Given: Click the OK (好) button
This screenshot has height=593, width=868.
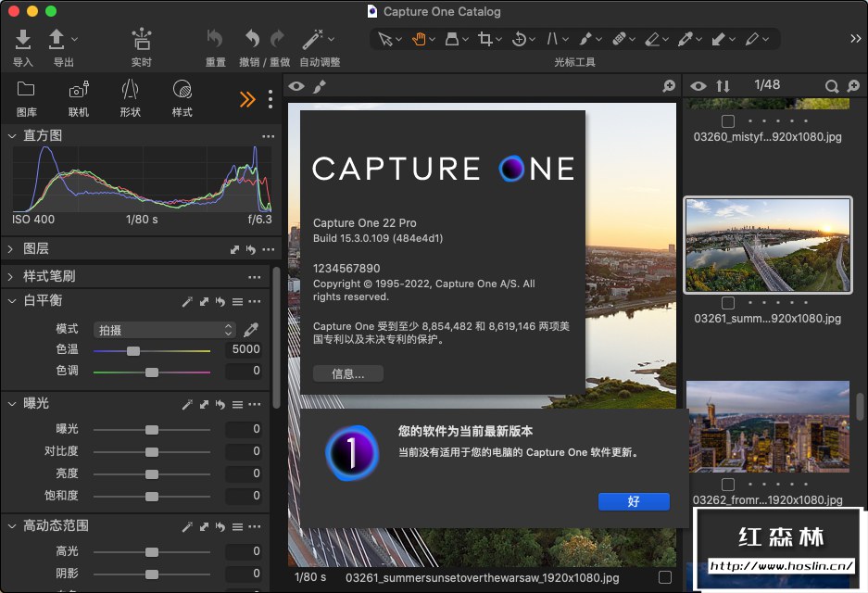Looking at the screenshot, I should [x=634, y=501].
